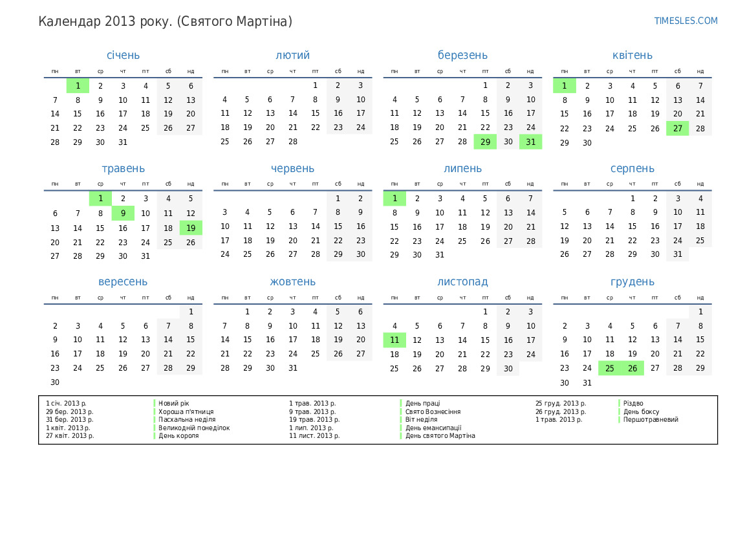Select the січень month heading
The image size is (756, 535).
123,56
